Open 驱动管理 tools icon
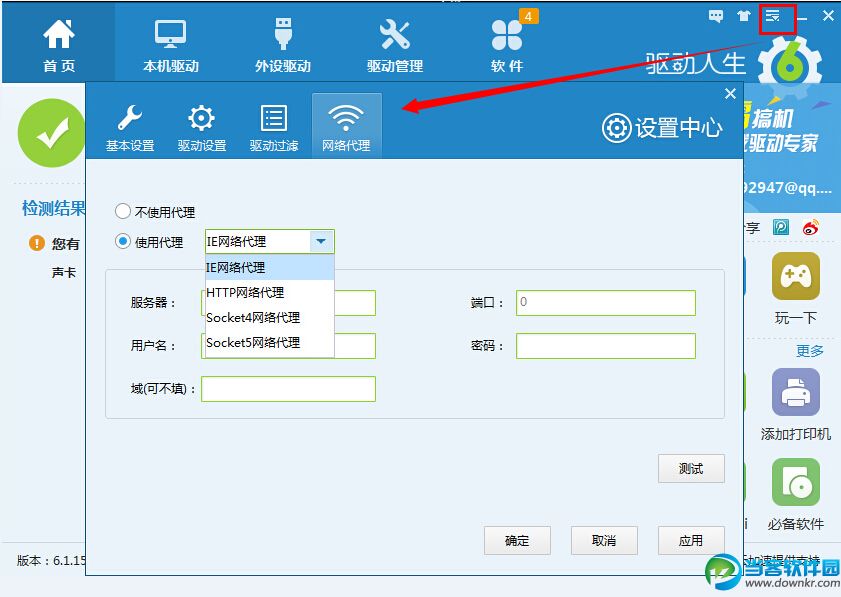The image size is (841, 597). [x=395, y=34]
